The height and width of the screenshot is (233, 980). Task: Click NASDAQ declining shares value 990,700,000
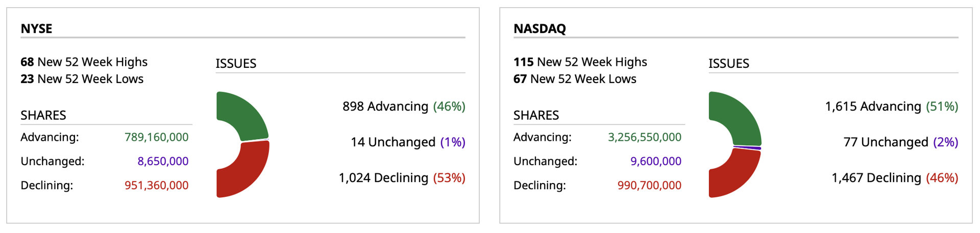tap(649, 185)
